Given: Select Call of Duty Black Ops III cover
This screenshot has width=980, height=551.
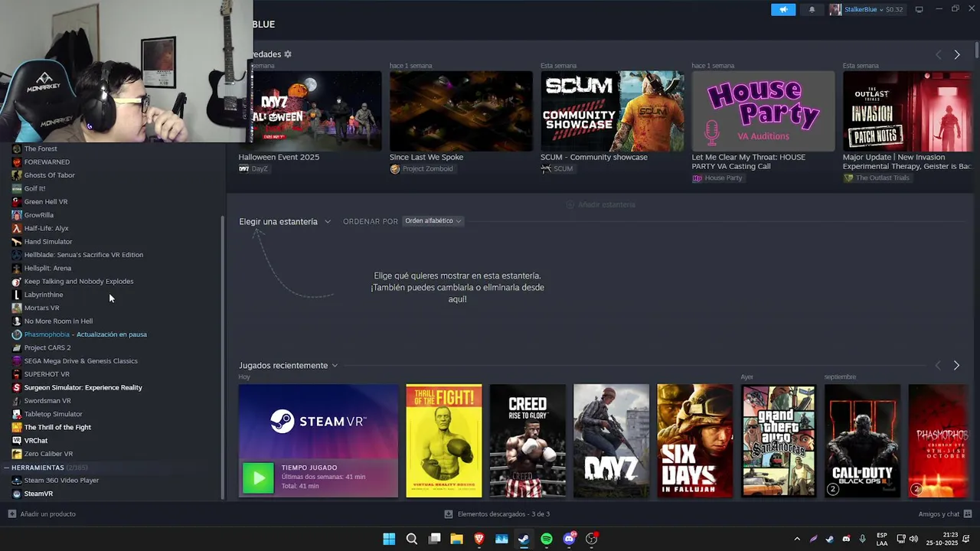Looking at the screenshot, I should coord(862,441).
